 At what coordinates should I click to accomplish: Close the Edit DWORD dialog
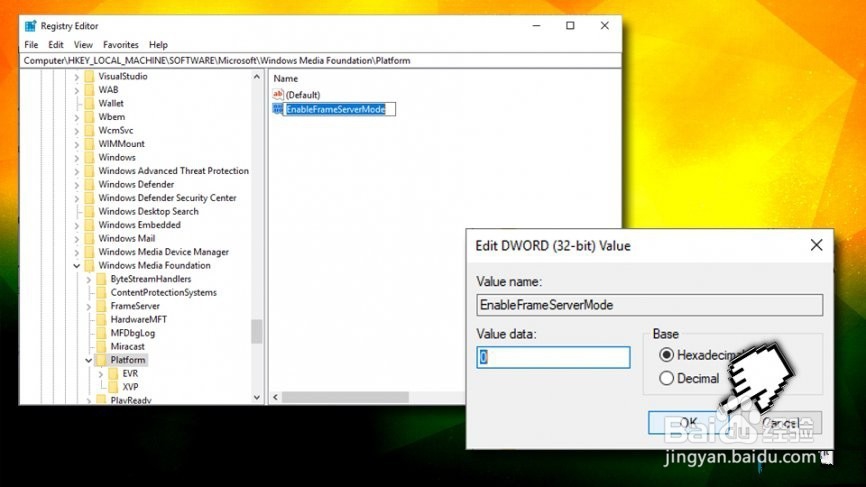[816, 245]
